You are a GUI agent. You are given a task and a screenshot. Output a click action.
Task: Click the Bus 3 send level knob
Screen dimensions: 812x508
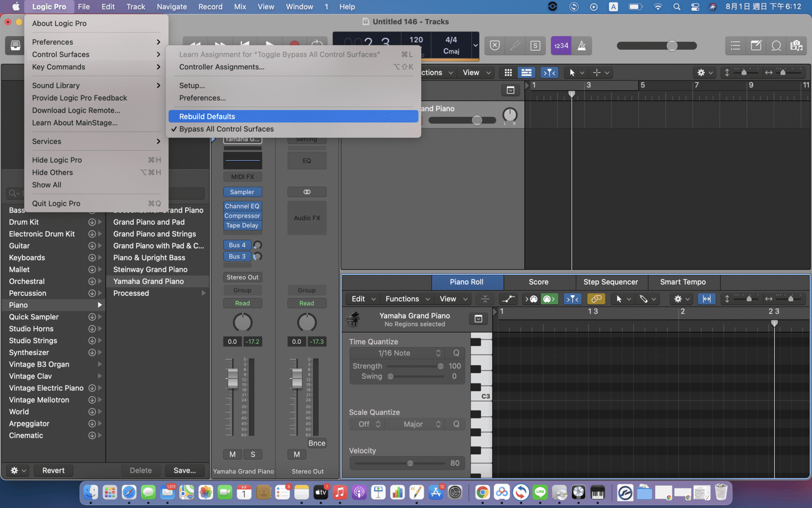[258, 257]
